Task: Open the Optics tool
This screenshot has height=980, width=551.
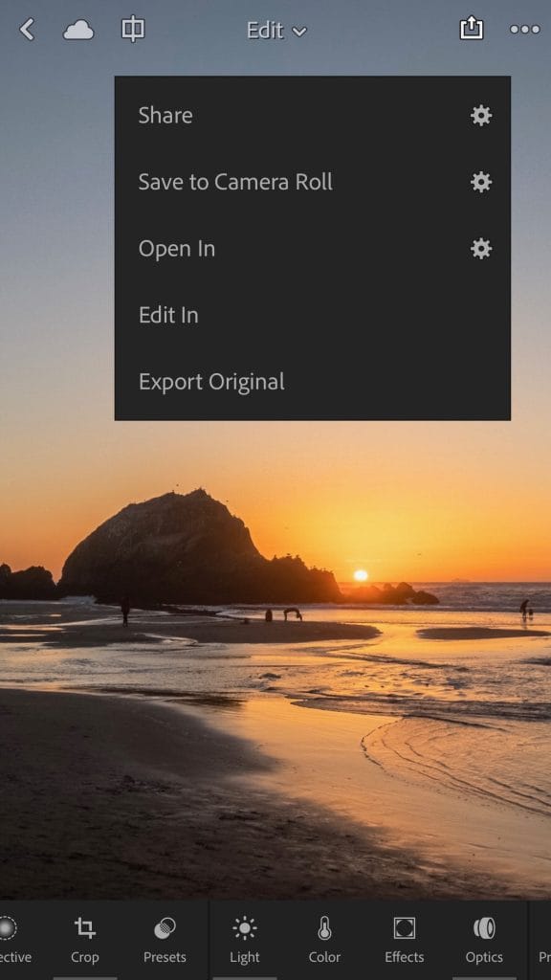Action: click(484, 940)
